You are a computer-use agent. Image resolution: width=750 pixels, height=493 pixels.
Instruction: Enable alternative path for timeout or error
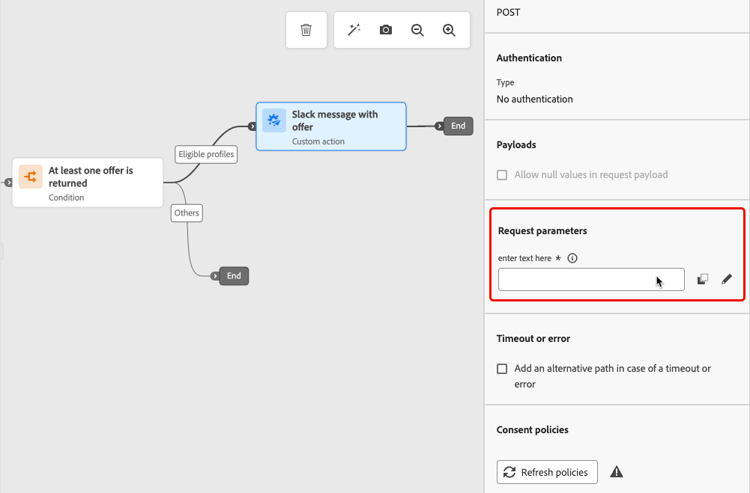(502, 369)
